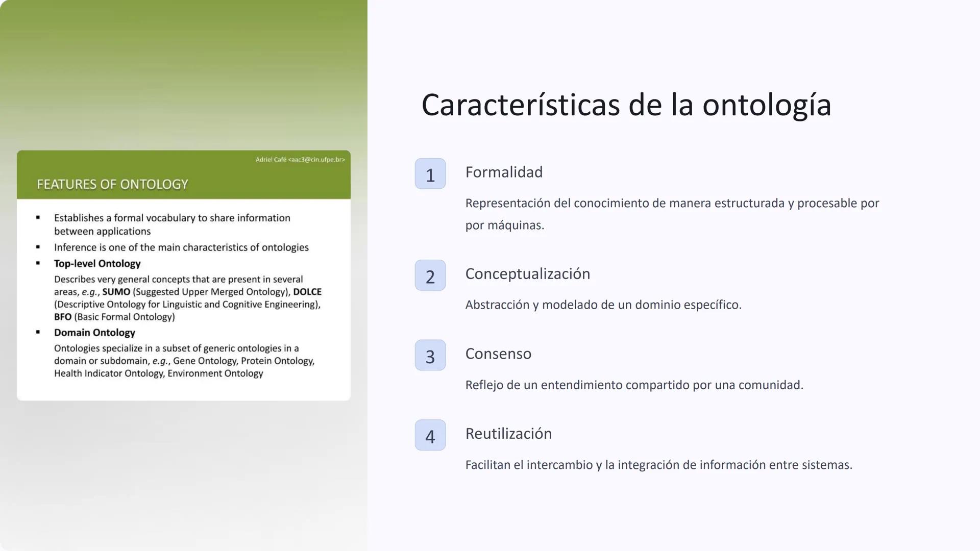This screenshot has width=980, height=551.
Task: Click the 'Características de la ontología' title
Action: point(626,105)
